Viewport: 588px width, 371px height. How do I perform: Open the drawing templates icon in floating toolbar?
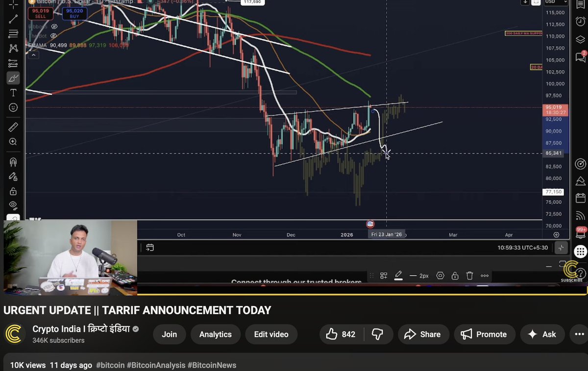tap(384, 275)
